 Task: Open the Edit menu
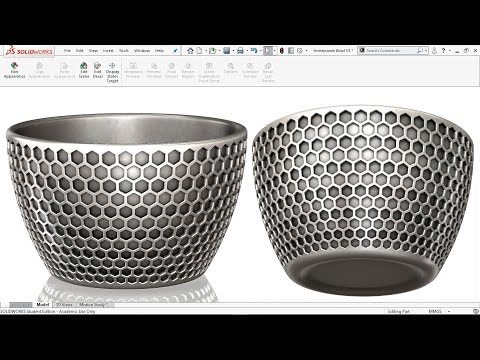pyautogui.click(x=80, y=51)
